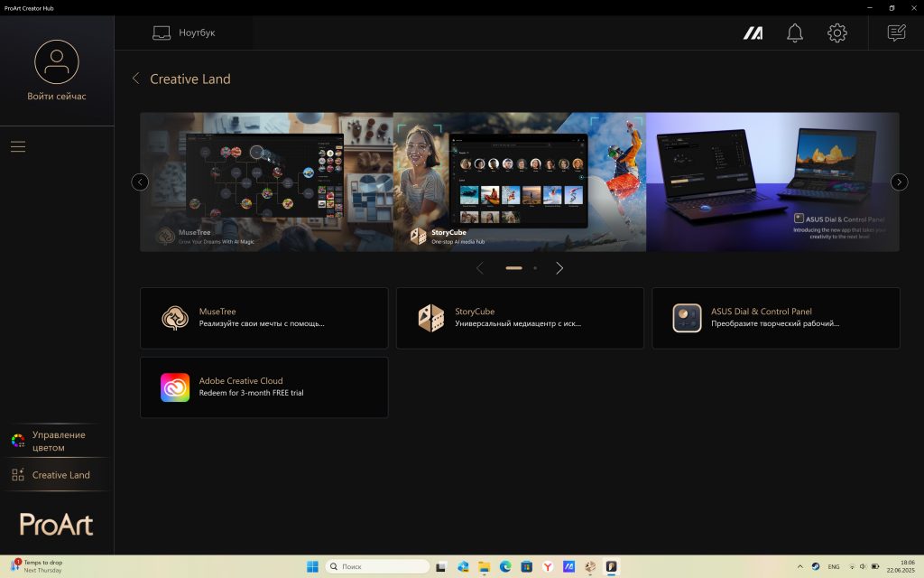Click the 'Войти сейчас' sign-in link

pyautogui.click(x=57, y=96)
